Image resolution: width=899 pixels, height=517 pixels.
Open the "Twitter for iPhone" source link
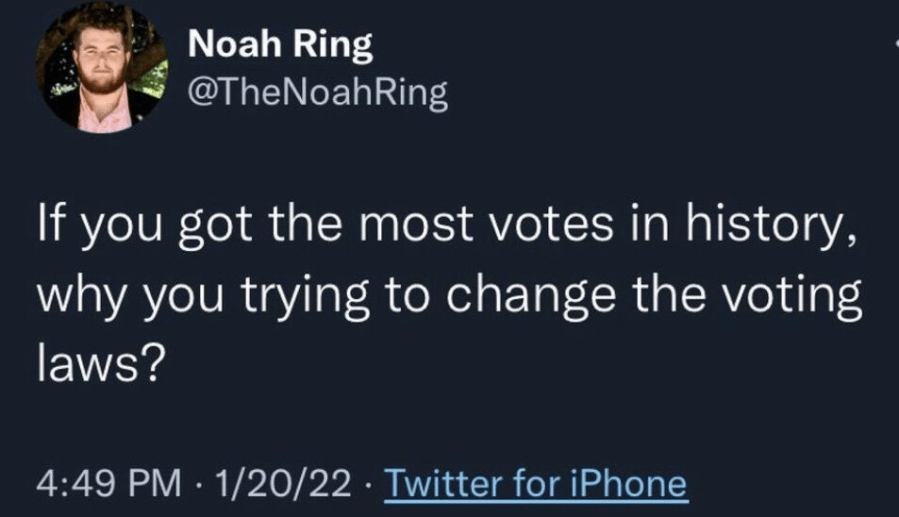(536, 484)
